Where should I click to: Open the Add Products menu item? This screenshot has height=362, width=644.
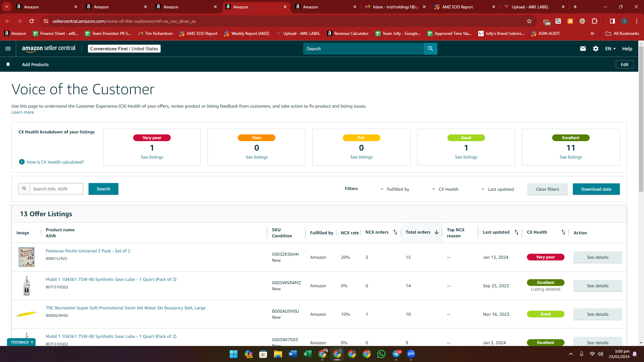(35, 64)
